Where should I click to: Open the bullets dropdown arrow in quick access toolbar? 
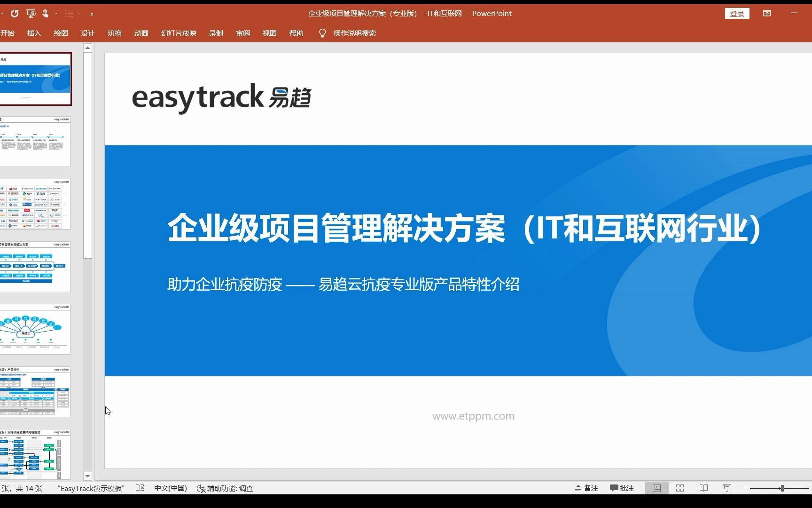tap(79, 14)
